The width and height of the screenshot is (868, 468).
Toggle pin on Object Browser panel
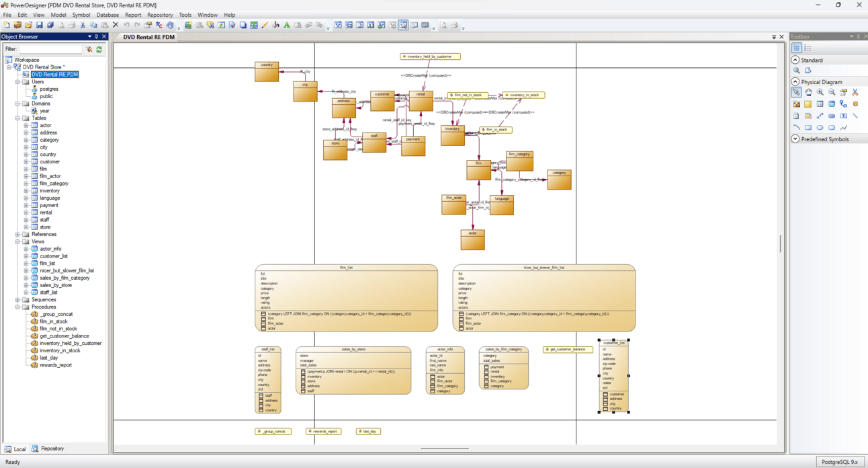pyautogui.click(x=96, y=37)
